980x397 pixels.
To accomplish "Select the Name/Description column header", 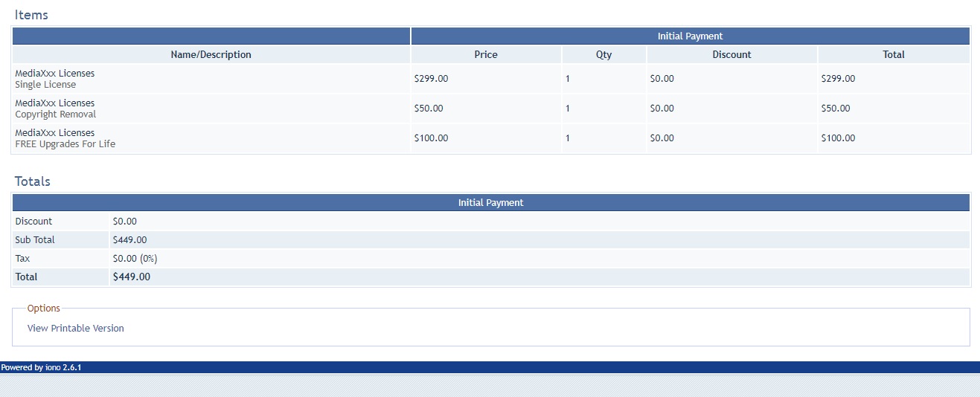I will [211, 54].
